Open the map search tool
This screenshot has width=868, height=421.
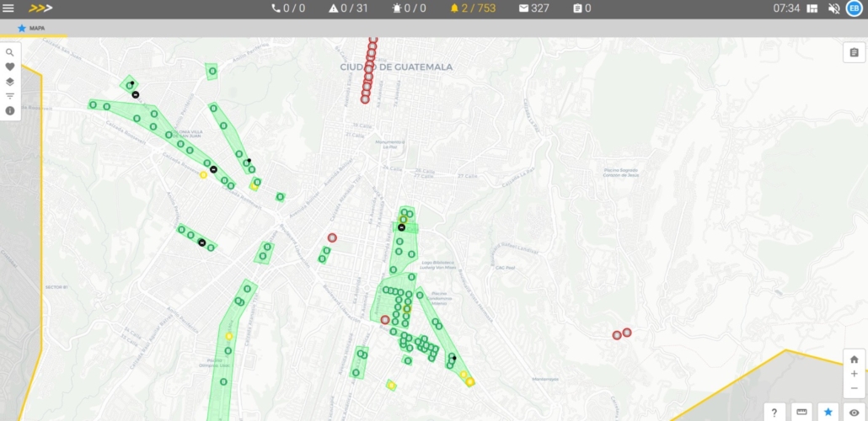click(10, 52)
